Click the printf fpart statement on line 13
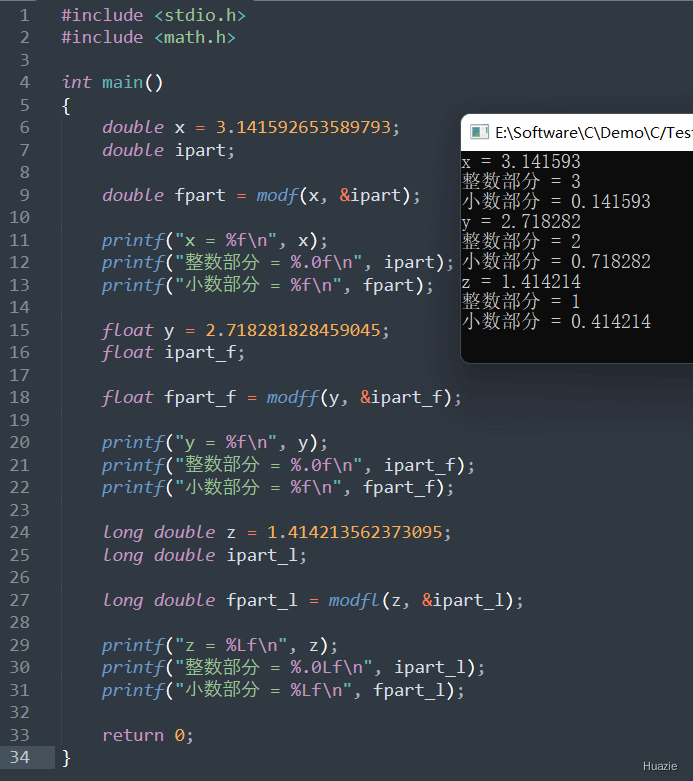Viewport: 693px width, 781px height. (268, 285)
